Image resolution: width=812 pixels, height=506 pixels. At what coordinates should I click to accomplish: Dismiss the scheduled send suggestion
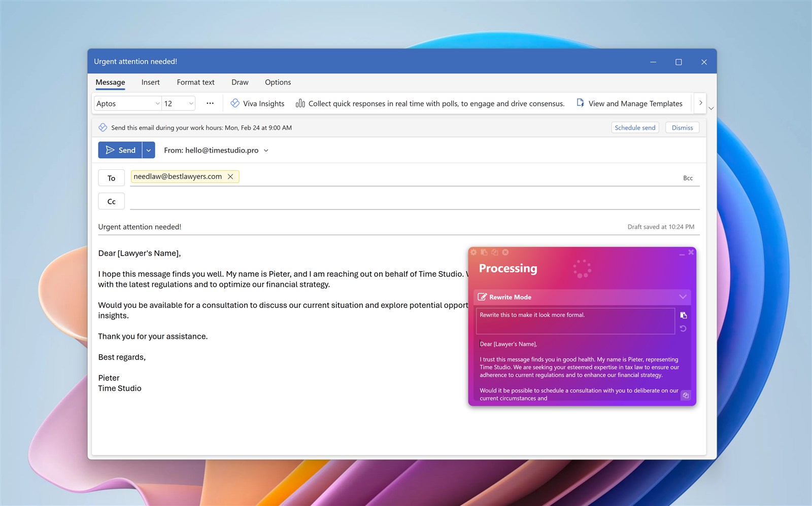click(682, 127)
